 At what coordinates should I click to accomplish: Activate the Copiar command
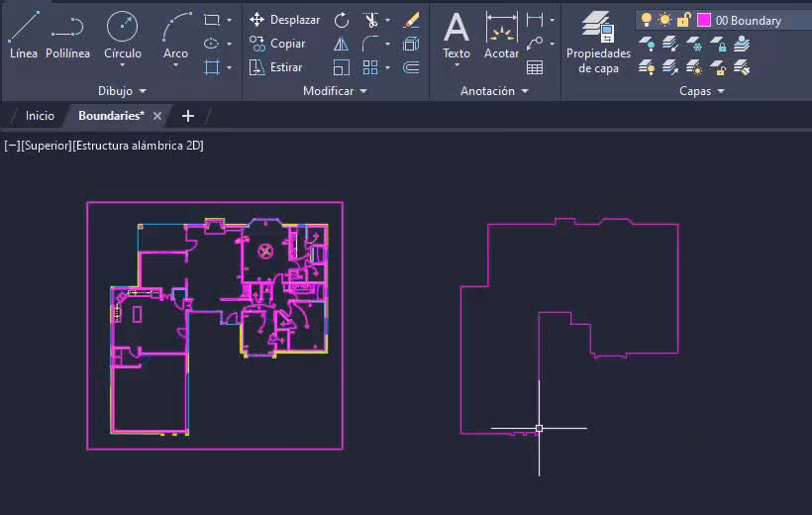tap(276, 44)
